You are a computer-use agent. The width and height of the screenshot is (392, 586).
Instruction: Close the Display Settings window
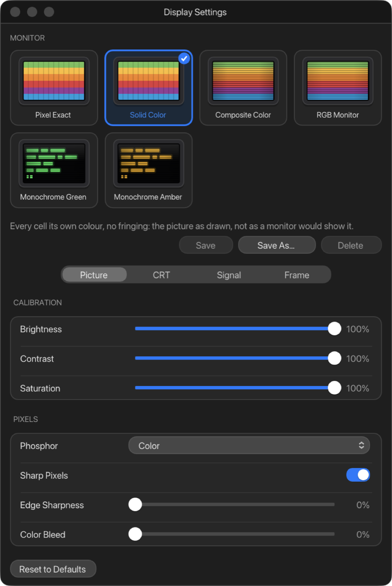[x=15, y=12]
